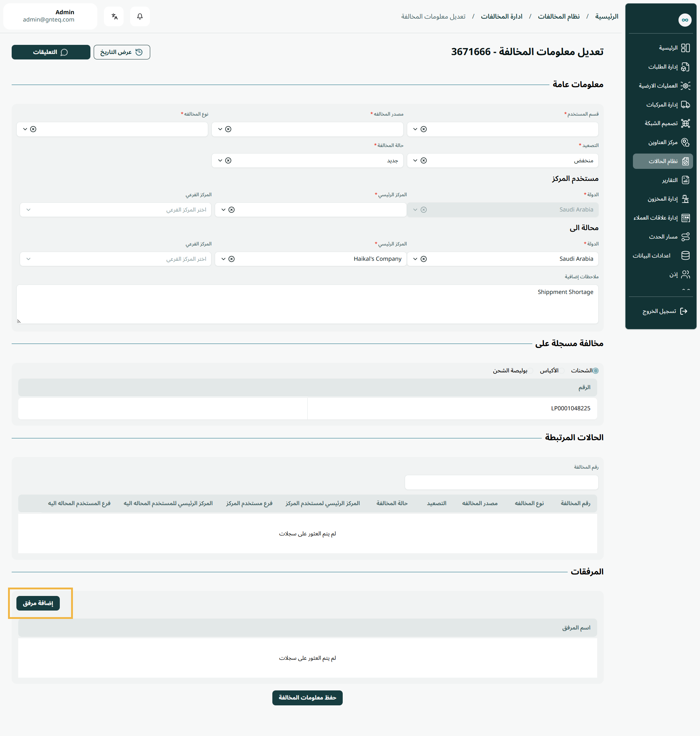The image size is (700, 736).
Task: Clear the Haikal's Company selection
Action: (x=232, y=259)
